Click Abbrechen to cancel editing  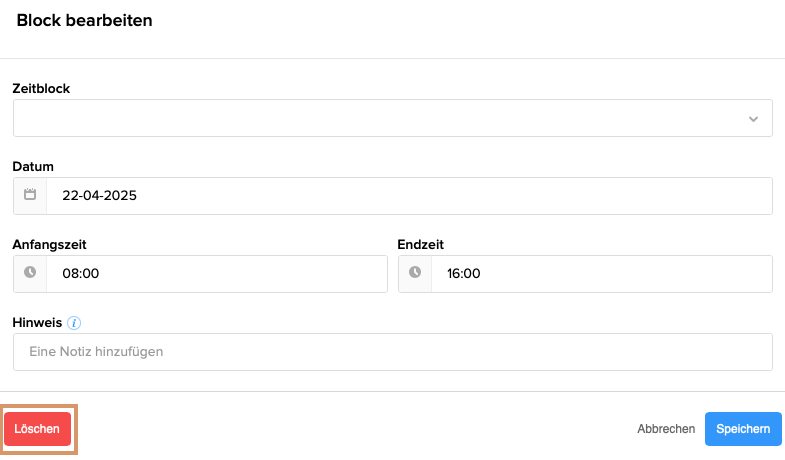666,429
